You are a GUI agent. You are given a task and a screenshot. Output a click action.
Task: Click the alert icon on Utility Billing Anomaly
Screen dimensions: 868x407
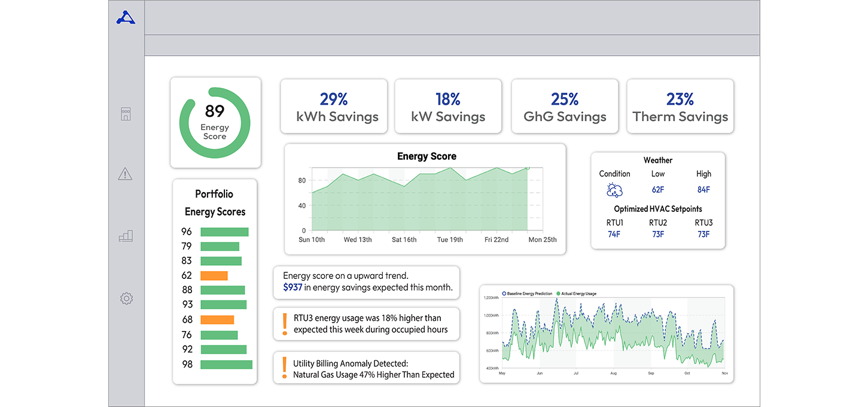[x=284, y=367]
